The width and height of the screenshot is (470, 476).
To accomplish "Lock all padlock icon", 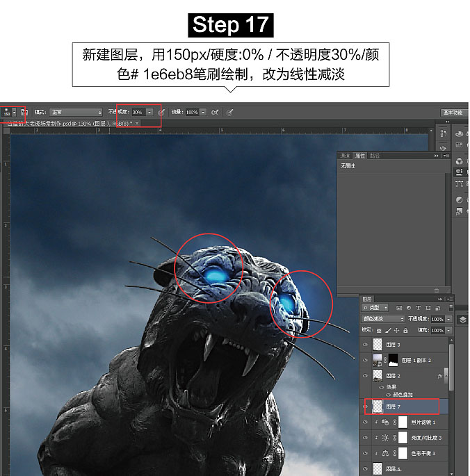I will click(405, 330).
